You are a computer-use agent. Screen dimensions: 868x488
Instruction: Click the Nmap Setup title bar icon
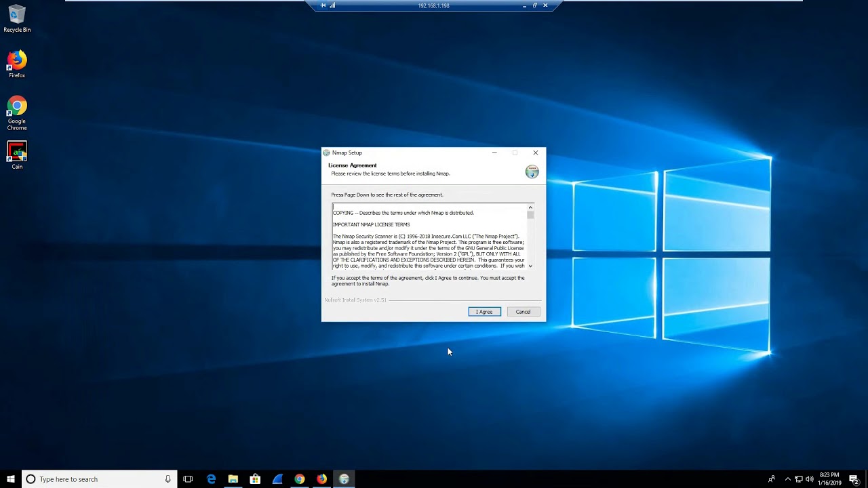click(x=326, y=152)
